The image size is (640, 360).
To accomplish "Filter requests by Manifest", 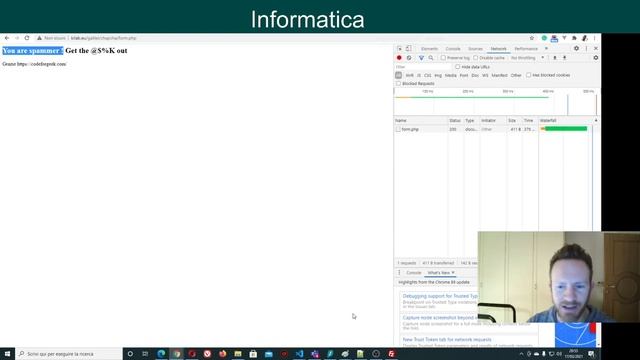I will 499,76.
